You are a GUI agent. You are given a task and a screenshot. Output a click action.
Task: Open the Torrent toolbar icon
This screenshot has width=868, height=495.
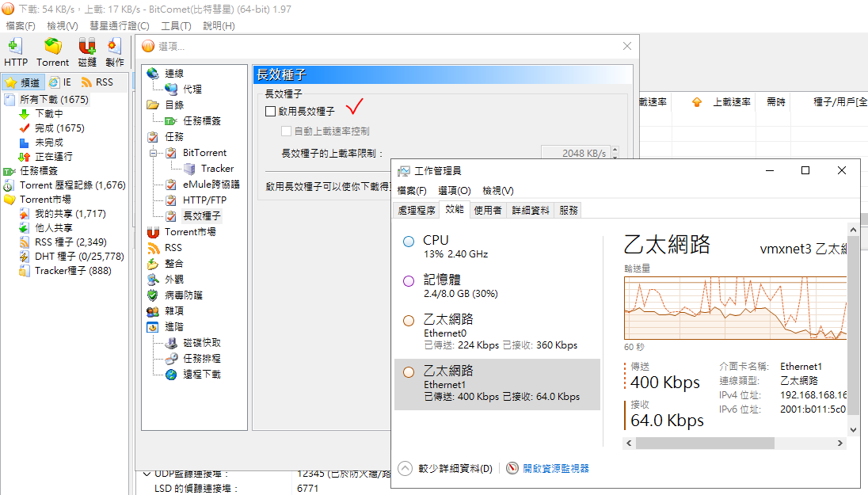(x=52, y=46)
